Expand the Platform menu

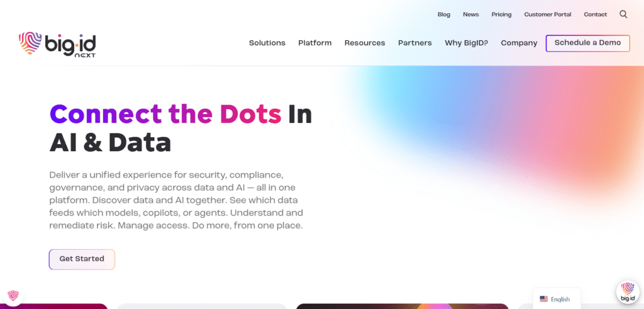click(x=315, y=43)
